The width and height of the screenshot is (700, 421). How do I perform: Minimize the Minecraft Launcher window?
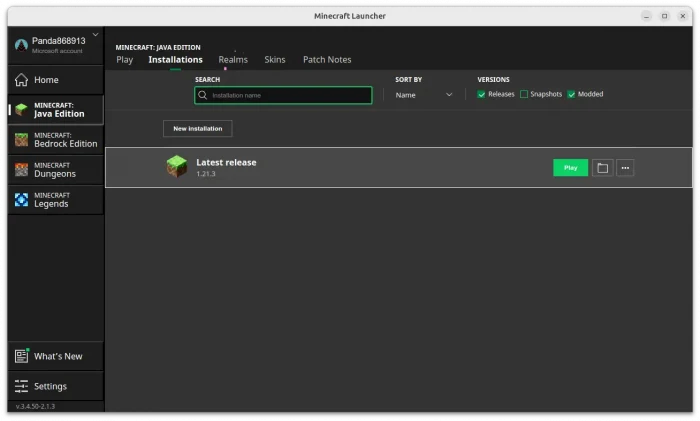click(646, 16)
